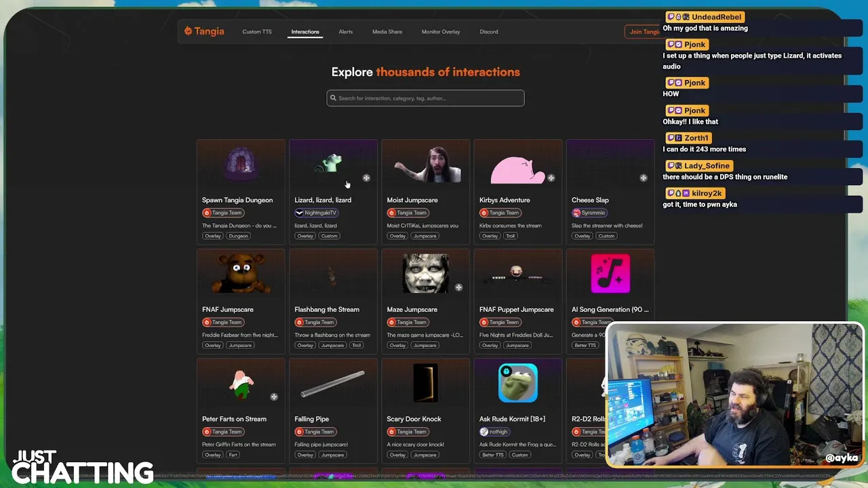Screen dimensions: 868x488
Task: Click the badge icon beside Zorth1
Action: click(x=678, y=138)
